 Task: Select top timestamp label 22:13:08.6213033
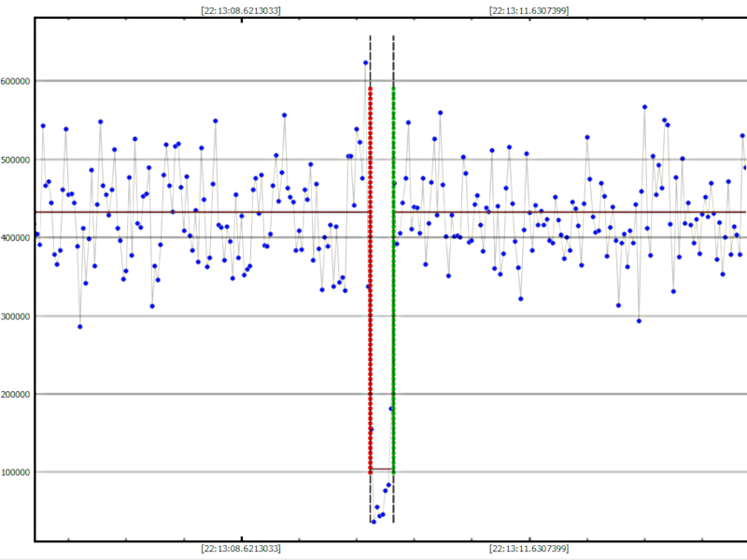coord(242,11)
